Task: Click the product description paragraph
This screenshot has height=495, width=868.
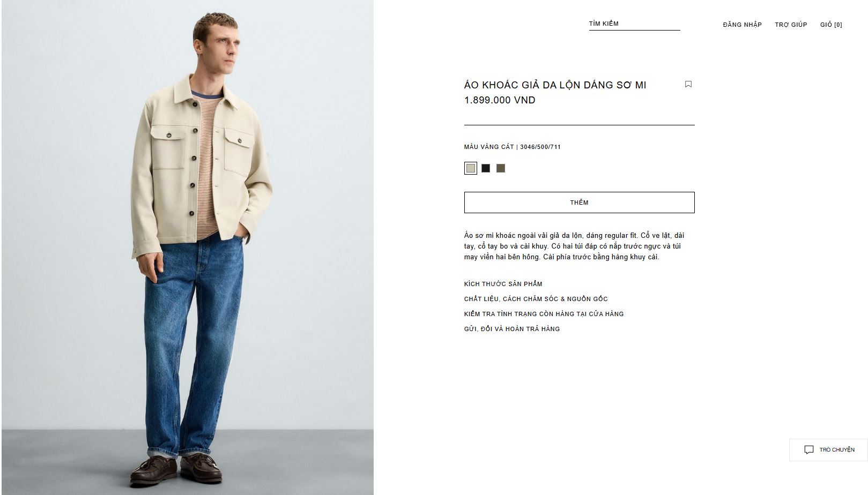Action: pyautogui.click(x=574, y=246)
